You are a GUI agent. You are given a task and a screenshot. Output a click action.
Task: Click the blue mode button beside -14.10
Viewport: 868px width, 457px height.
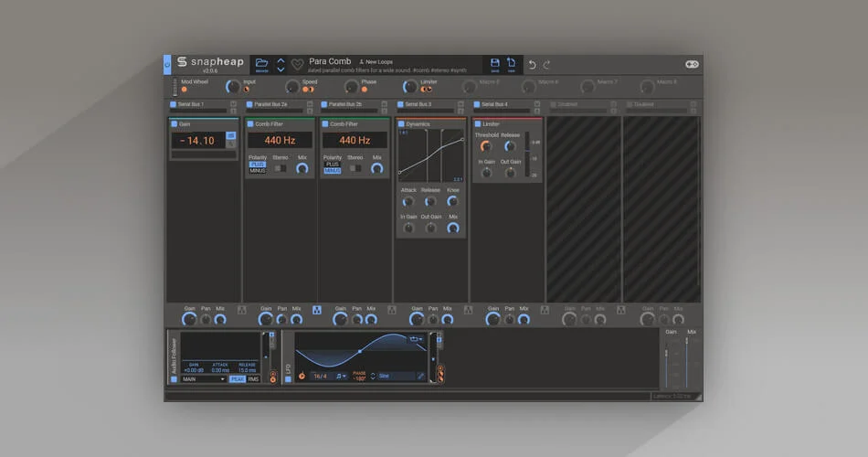tap(231, 135)
